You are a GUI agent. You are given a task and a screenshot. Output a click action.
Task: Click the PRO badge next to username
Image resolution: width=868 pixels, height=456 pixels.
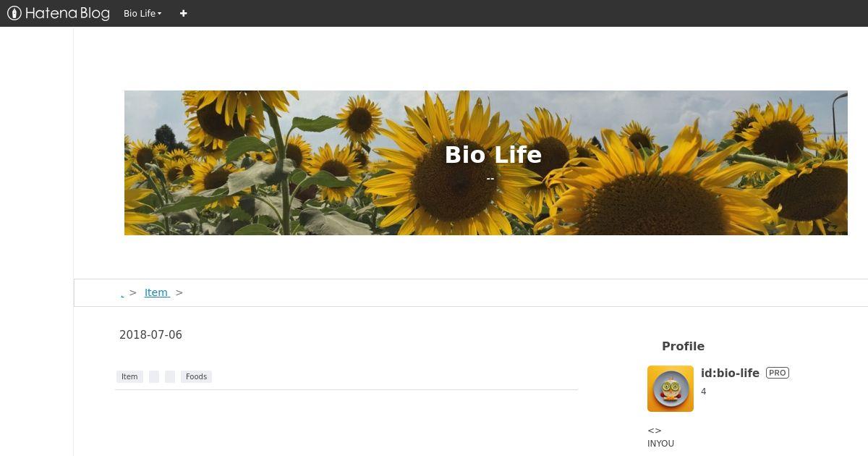(x=778, y=373)
